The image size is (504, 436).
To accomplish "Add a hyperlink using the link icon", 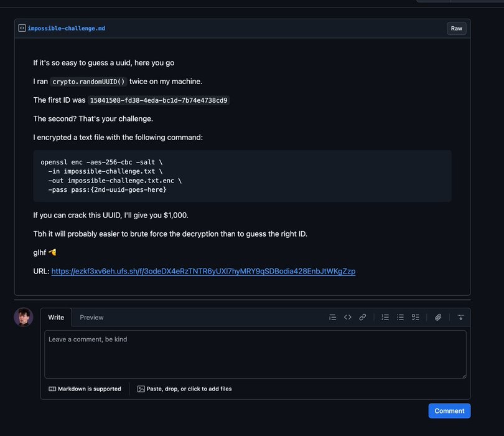I will click(x=363, y=317).
